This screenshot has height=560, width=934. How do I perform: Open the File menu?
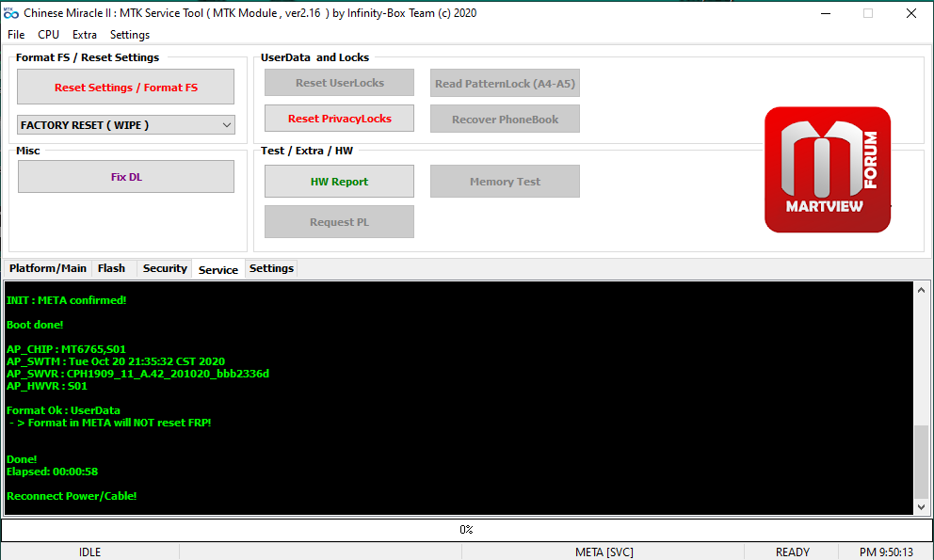point(16,35)
